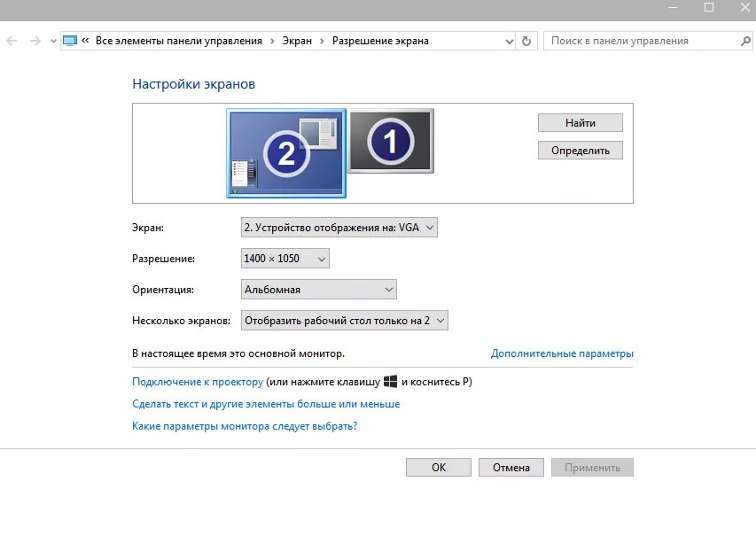Click the Разрешение: label

[163, 259]
